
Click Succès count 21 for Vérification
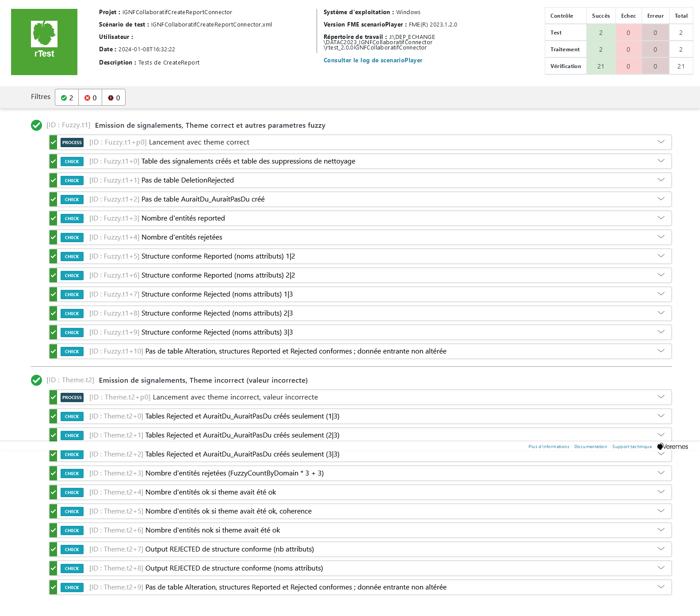click(601, 66)
